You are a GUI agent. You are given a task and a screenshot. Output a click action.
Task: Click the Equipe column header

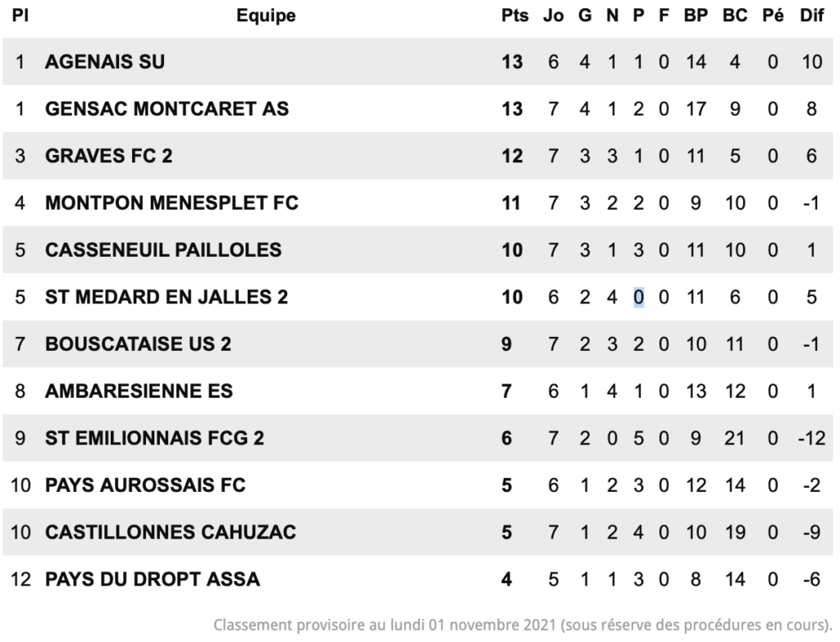coord(267,16)
